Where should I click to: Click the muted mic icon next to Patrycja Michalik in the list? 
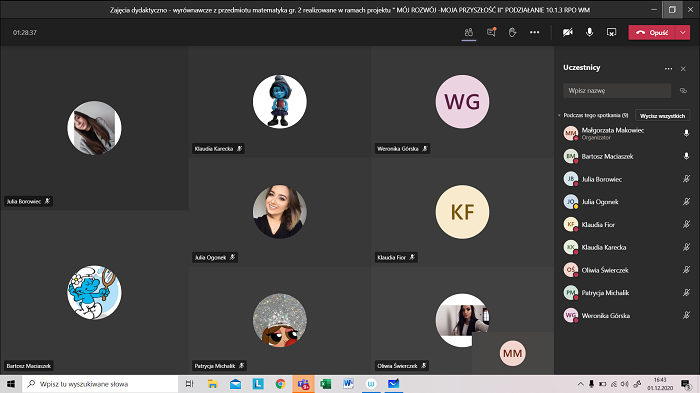coord(686,293)
